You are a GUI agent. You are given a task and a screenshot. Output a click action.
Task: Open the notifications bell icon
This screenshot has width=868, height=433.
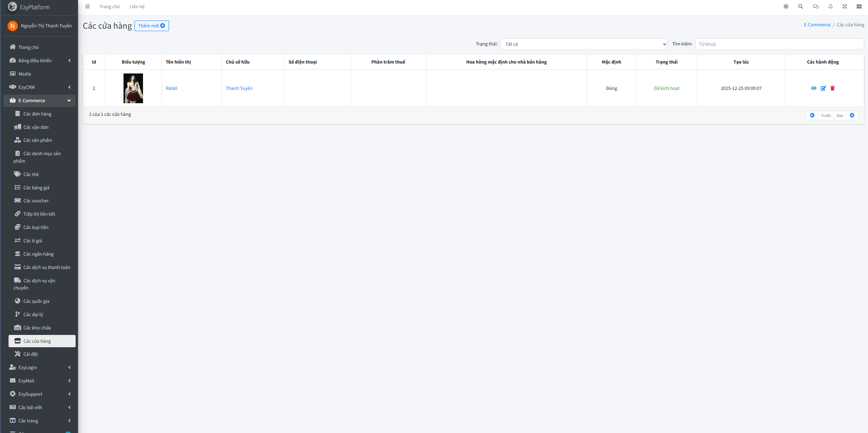830,6
